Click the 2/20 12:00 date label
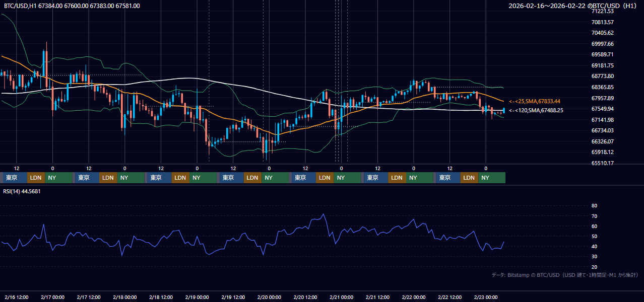644x302 pixels. [x=305, y=297]
